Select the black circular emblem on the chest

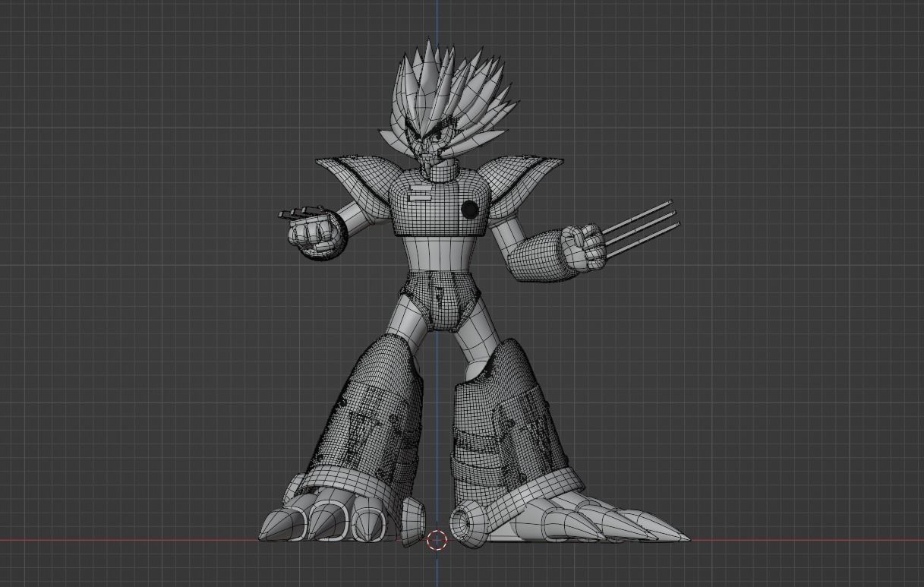[x=470, y=209]
